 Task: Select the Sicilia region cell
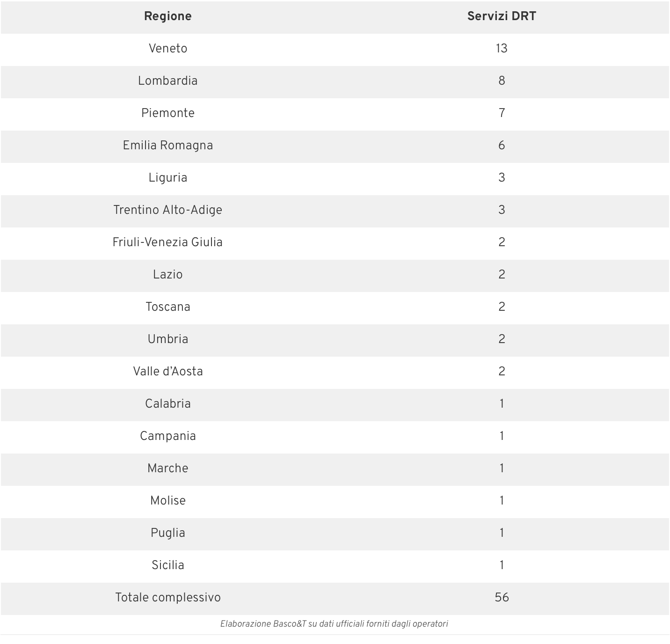coord(167,565)
